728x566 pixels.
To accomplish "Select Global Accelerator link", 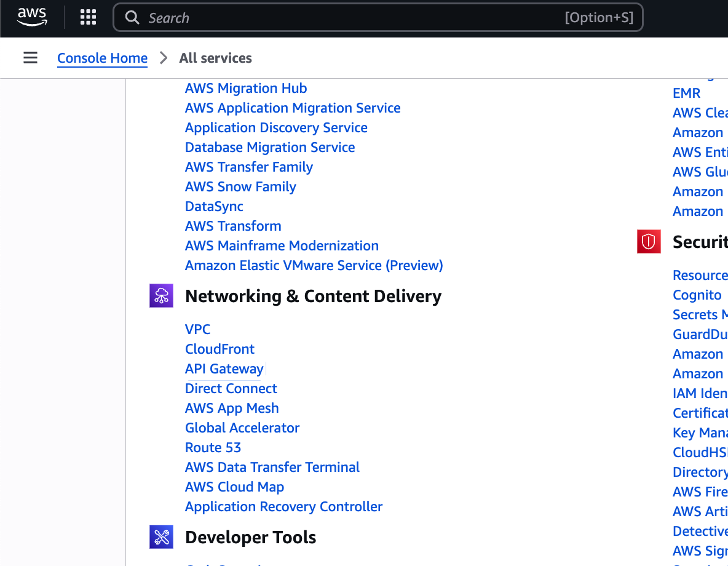I will coord(242,428).
